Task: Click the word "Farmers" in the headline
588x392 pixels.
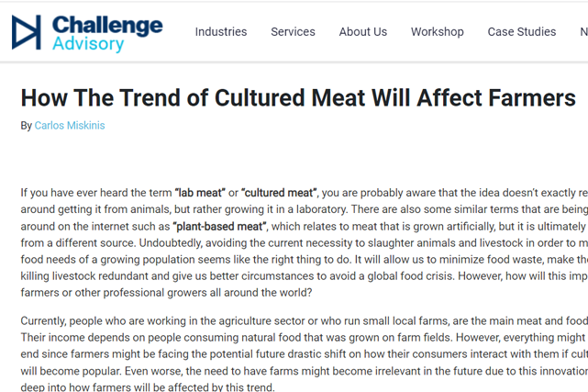Action: click(x=527, y=97)
